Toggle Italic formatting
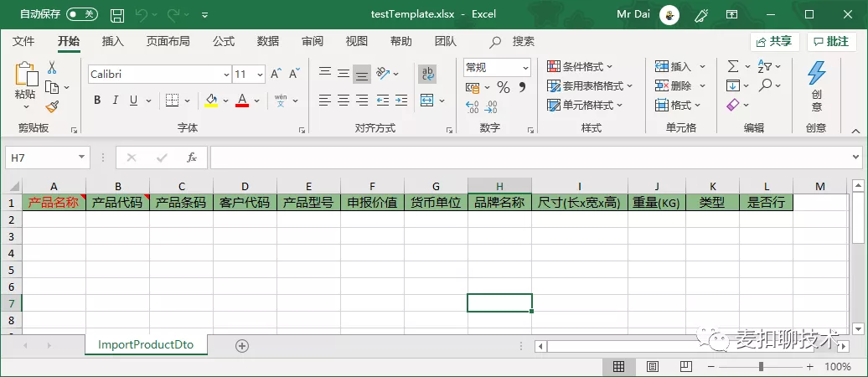Viewport: 868px width, 377px height. (x=115, y=101)
